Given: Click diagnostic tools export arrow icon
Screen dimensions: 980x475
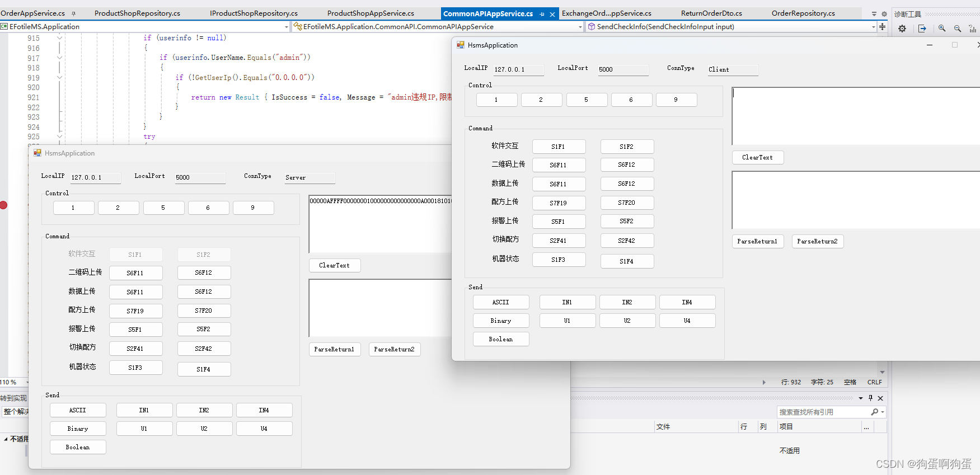Looking at the screenshot, I should click(x=922, y=29).
